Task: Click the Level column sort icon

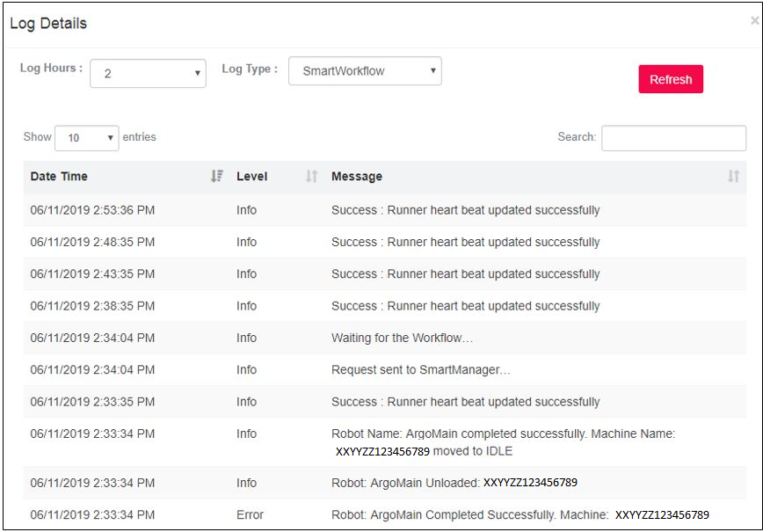Action: [x=311, y=177]
